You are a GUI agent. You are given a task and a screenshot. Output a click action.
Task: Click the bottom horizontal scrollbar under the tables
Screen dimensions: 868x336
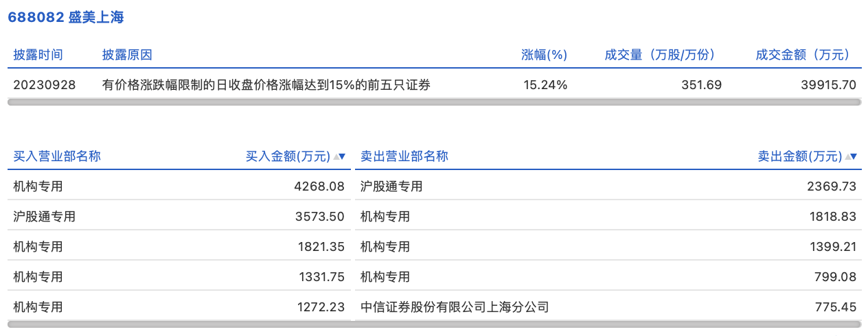coord(434,324)
